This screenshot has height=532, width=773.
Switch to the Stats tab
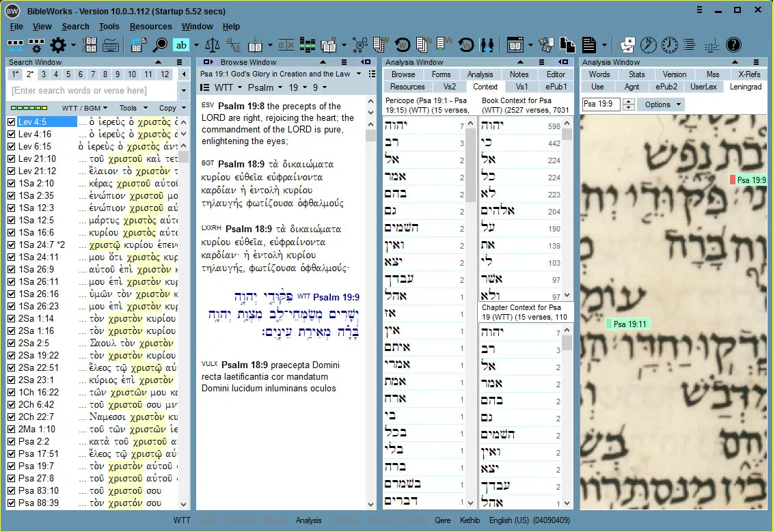click(x=636, y=74)
